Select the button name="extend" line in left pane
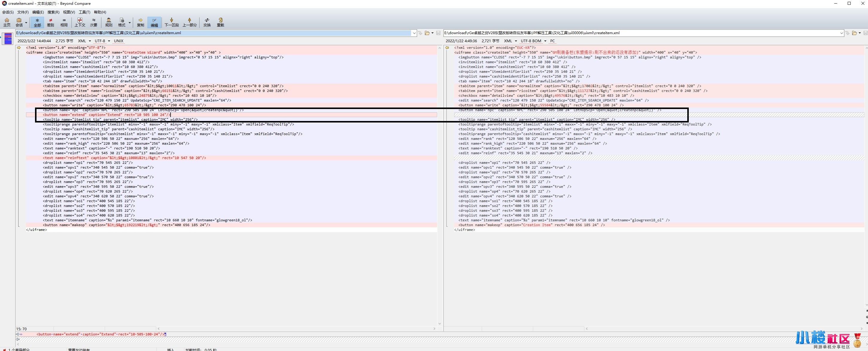 click(x=231, y=115)
